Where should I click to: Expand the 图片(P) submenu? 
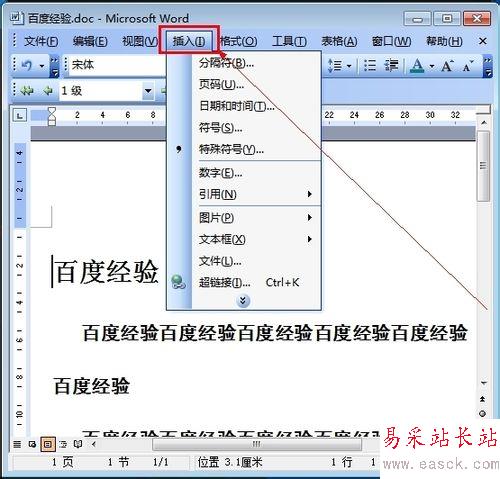click(244, 218)
